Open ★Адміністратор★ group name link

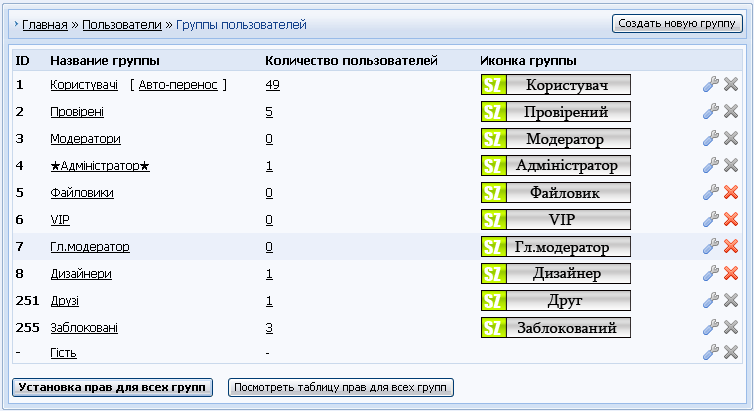[100, 166]
